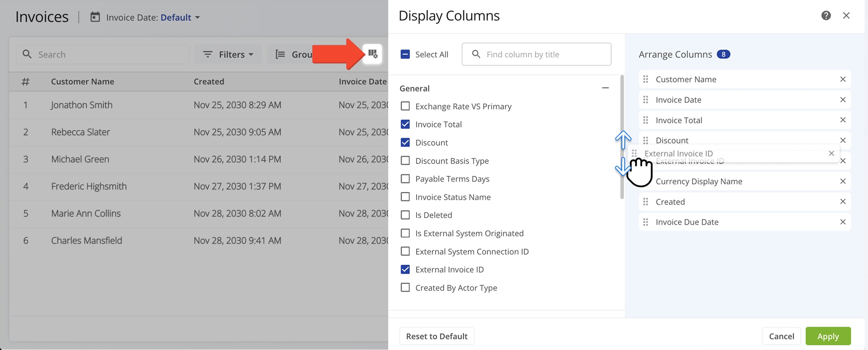Uncheck the Discount checkbox
The width and height of the screenshot is (868, 350).
405,142
